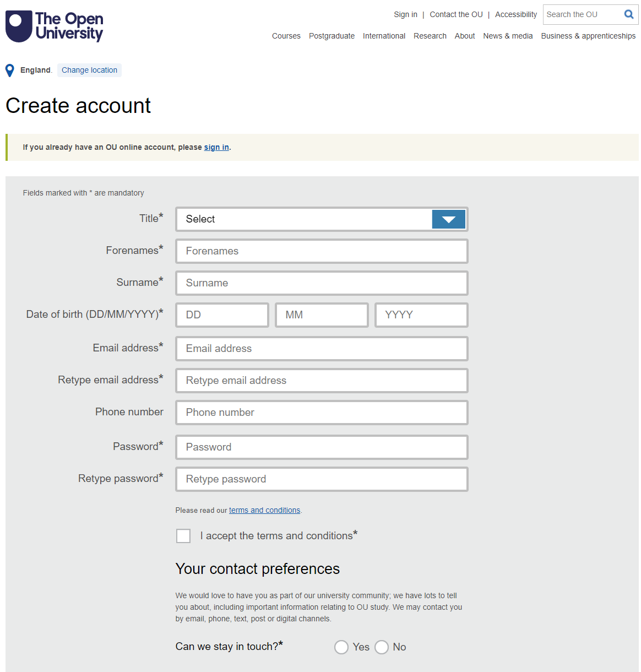The width and height of the screenshot is (641, 672).
Task: Select No for Can we stay in touch
Action: pos(382,647)
